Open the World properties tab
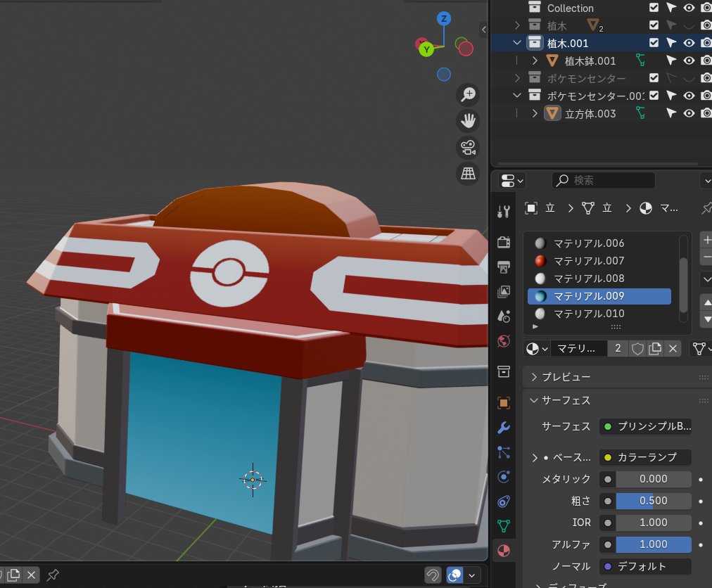Screen dimensions: 712x588 click(504, 341)
